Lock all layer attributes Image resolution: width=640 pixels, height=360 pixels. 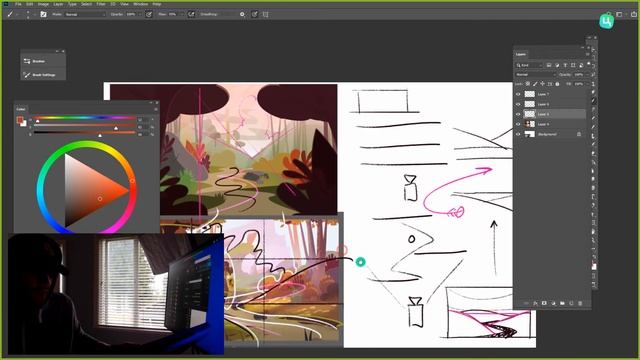point(557,84)
